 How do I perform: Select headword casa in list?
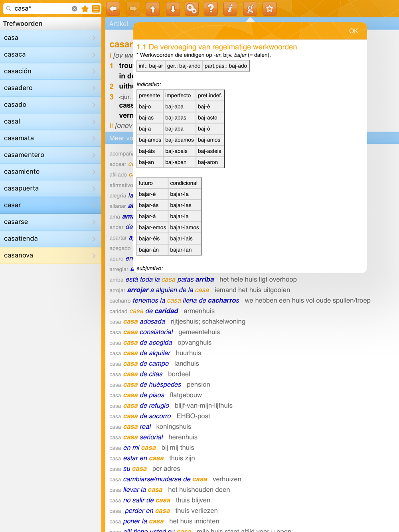[51, 38]
